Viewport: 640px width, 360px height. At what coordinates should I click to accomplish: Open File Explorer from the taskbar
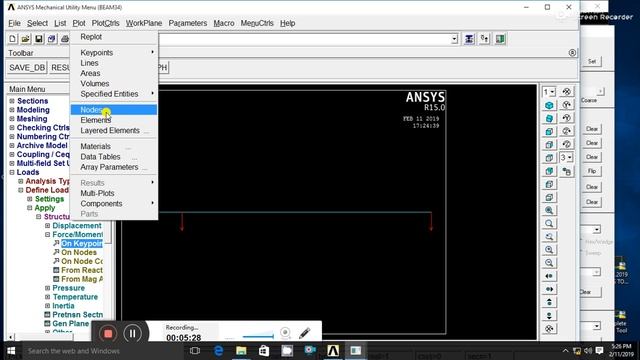click(x=241, y=351)
